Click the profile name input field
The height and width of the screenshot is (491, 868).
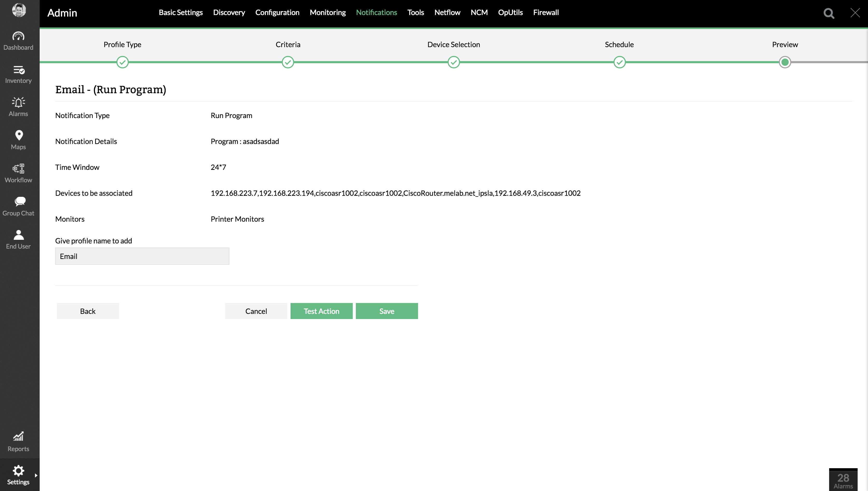(x=142, y=256)
